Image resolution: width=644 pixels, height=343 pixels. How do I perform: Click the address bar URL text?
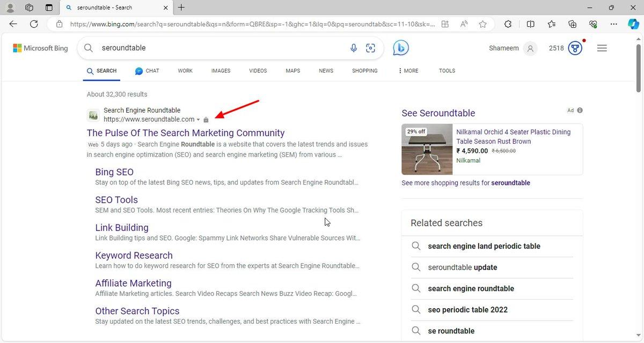[252, 24]
